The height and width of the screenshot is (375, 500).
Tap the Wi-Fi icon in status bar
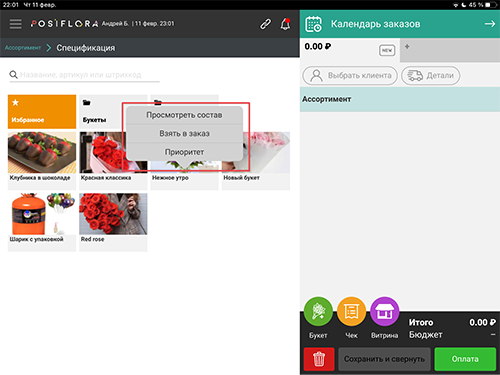click(456, 5)
